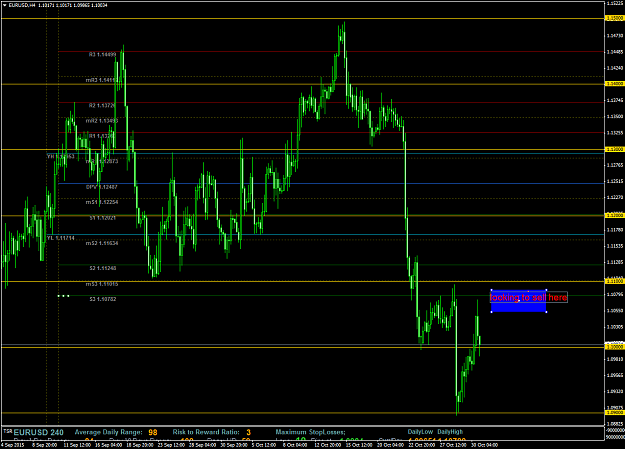Click the DPV daily pivot label
The width and height of the screenshot is (625, 449).
[x=102, y=187]
